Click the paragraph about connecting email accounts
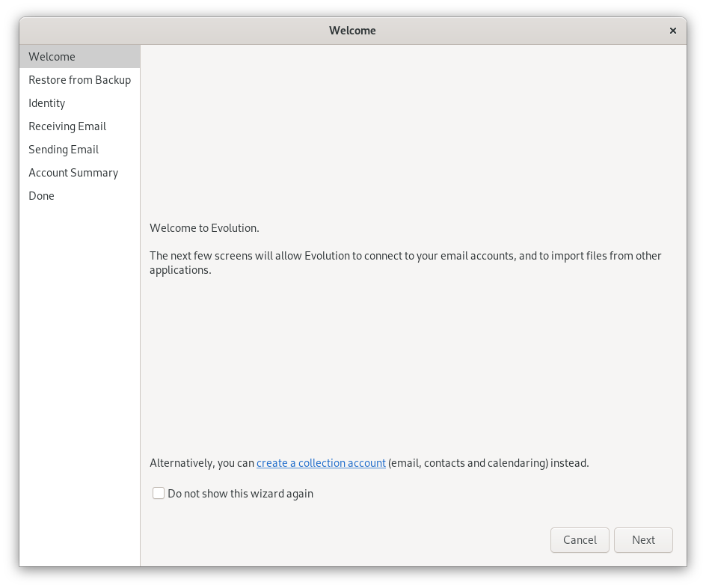Viewport: 706px width, 588px height. pyautogui.click(x=405, y=263)
